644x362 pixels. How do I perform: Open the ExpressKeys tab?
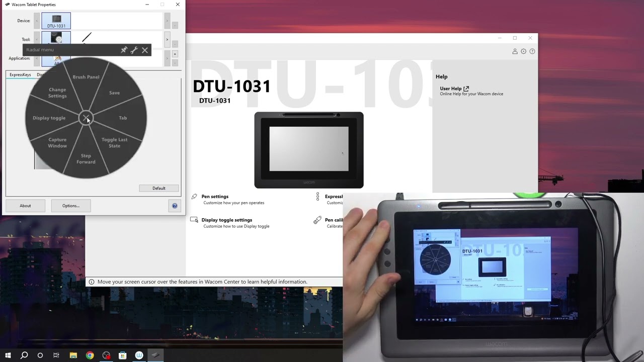point(20,74)
